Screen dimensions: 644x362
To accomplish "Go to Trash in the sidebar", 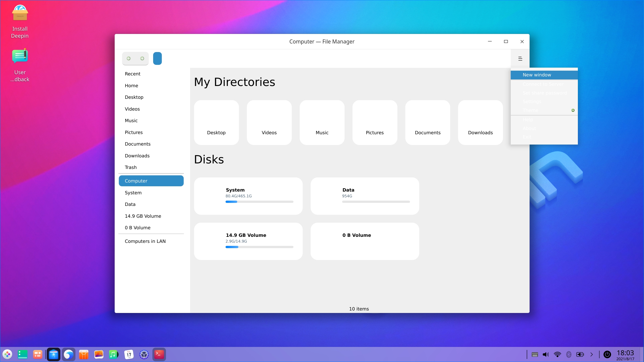I will click(131, 167).
